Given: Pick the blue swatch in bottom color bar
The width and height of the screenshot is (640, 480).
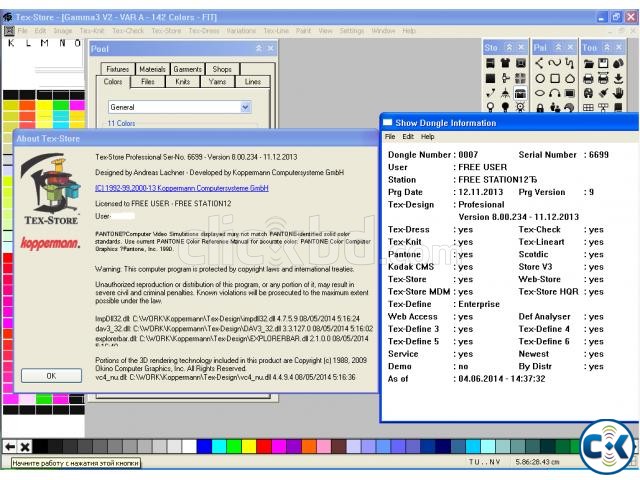Looking at the screenshot, I should coord(204,447).
